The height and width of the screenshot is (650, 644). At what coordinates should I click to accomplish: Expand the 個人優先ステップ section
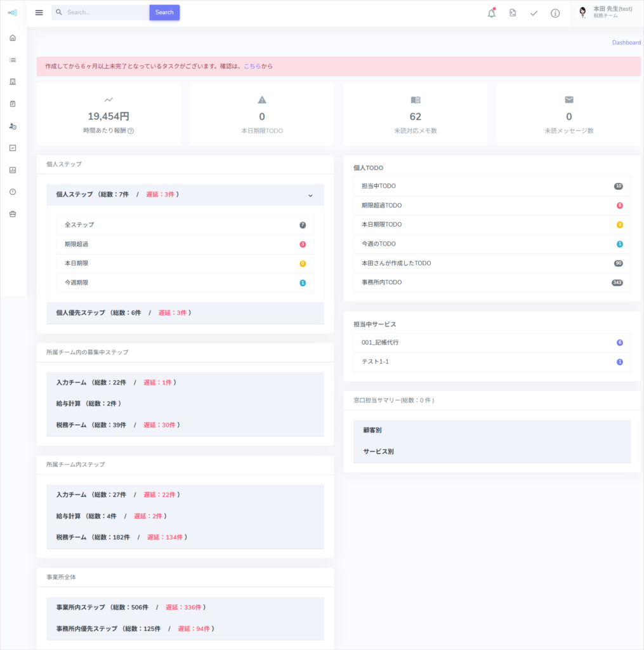point(185,313)
